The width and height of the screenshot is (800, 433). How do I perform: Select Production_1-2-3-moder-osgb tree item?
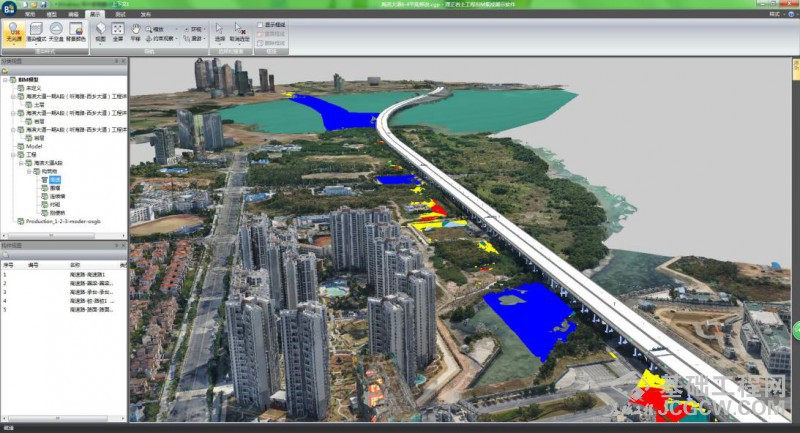pyautogui.click(x=62, y=221)
